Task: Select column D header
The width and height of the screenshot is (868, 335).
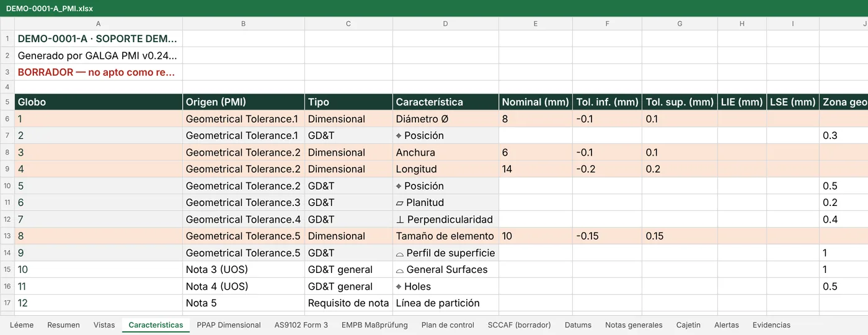Action: (x=446, y=24)
